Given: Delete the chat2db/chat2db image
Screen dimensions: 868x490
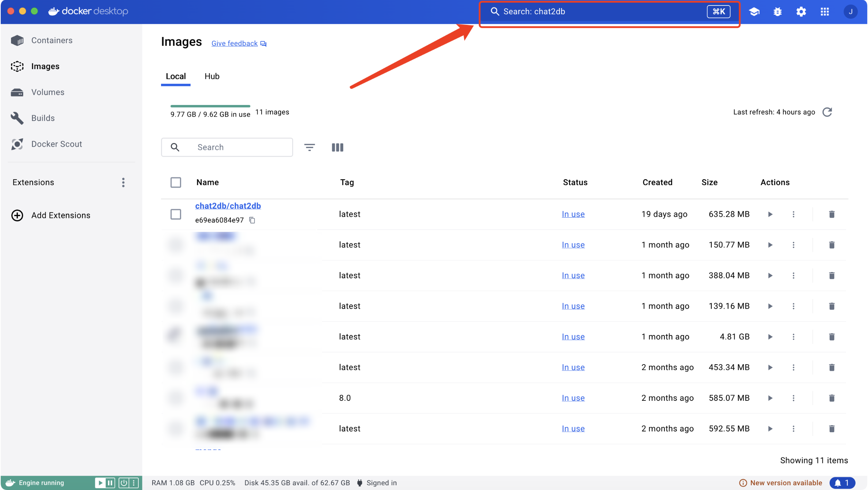Looking at the screenshot, I should [832, 214].
